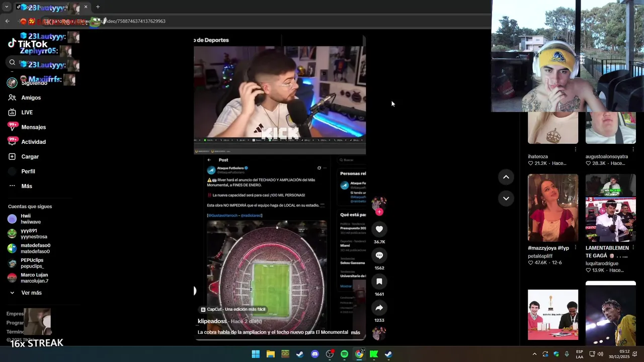644x362 pixels.
Task: Open the augustoalonsoyatra video thumbnail
Action: [611, 128]
